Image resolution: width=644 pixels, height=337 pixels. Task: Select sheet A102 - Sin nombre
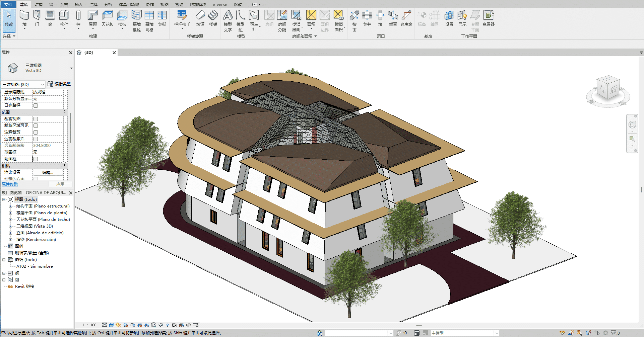[35, 266]
